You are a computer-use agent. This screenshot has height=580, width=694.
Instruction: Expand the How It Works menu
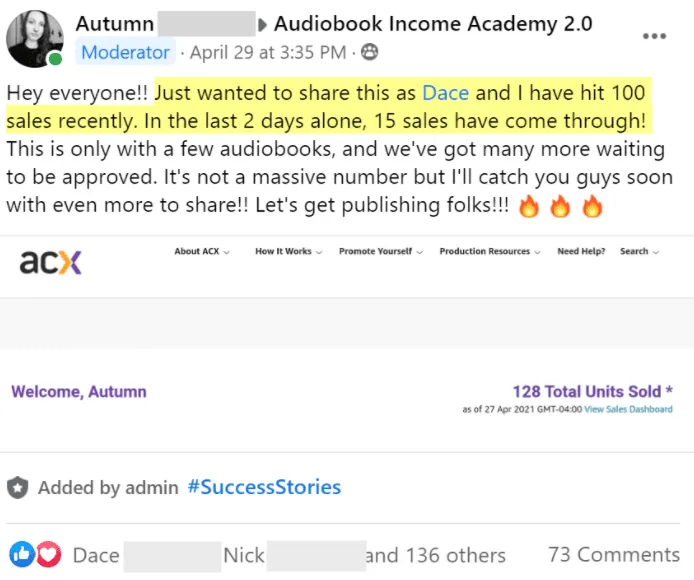(288, 252)
